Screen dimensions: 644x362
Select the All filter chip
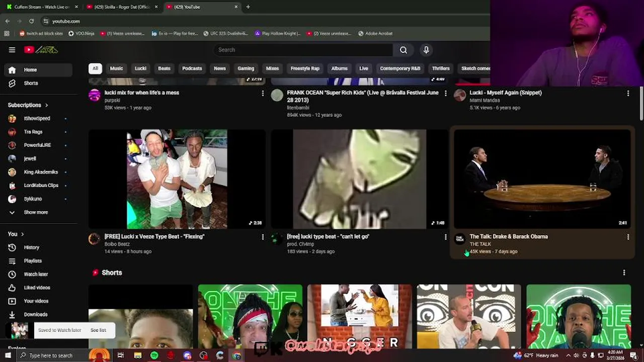[x=95, y=68]
